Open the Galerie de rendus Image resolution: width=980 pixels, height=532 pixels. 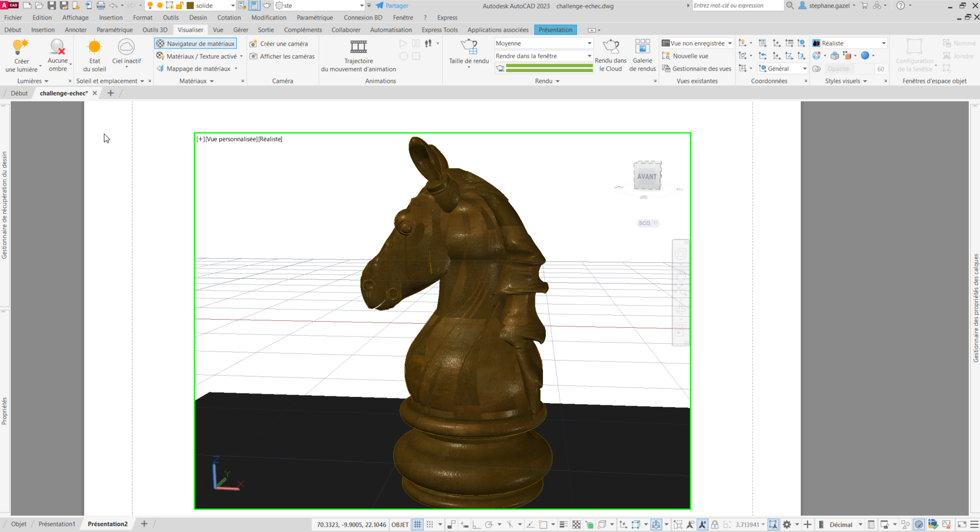(642, 48)
